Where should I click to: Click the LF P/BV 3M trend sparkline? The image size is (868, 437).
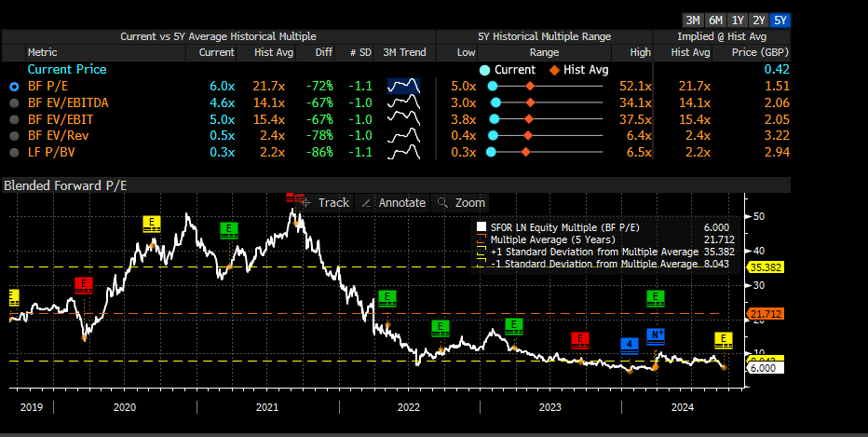point(403,152)
